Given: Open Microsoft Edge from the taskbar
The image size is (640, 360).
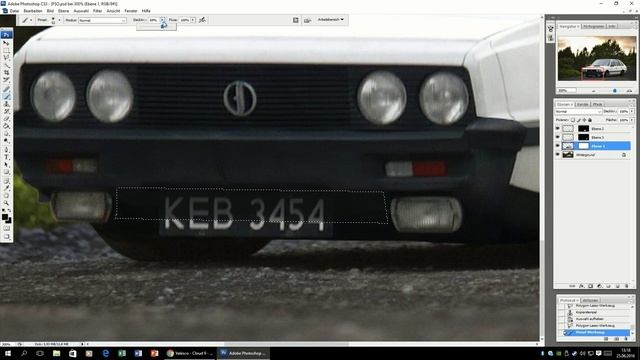Looking at the screenshot, I should click(105, 353).
